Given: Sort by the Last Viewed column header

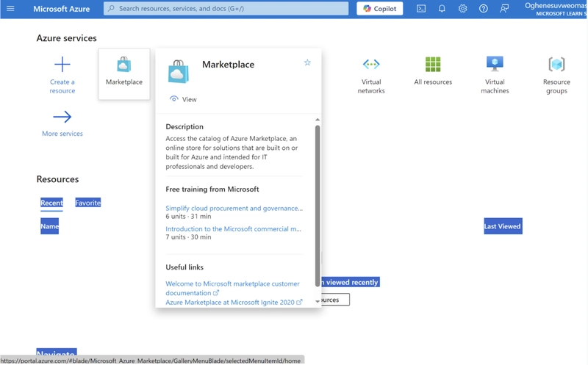Looking at the screenshot, I should (x=503, y=226).
